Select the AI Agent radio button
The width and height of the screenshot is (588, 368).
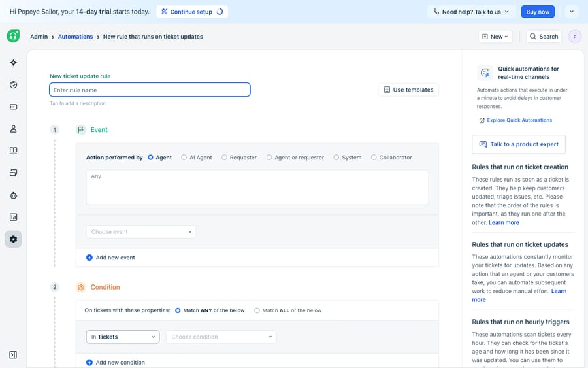(x=184, y=158)
